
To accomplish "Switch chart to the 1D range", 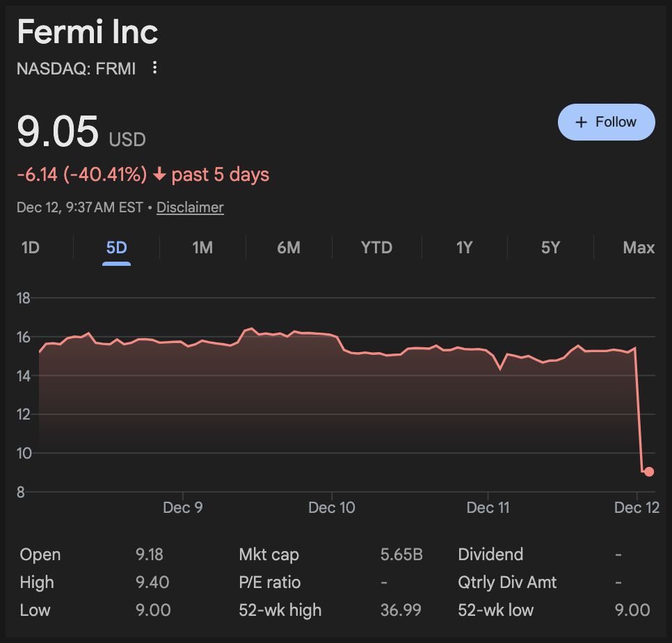I will (x=30, y=248).
